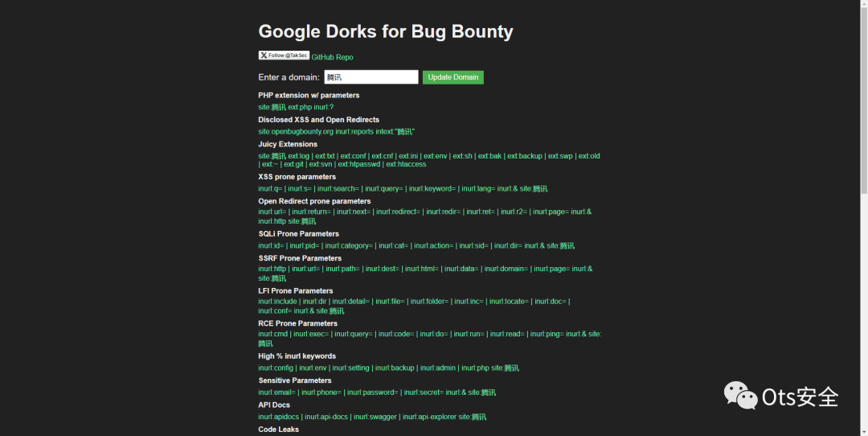Open the GitHub Repo link
This screenshot has width=868, height=436.
pos(332,57)
